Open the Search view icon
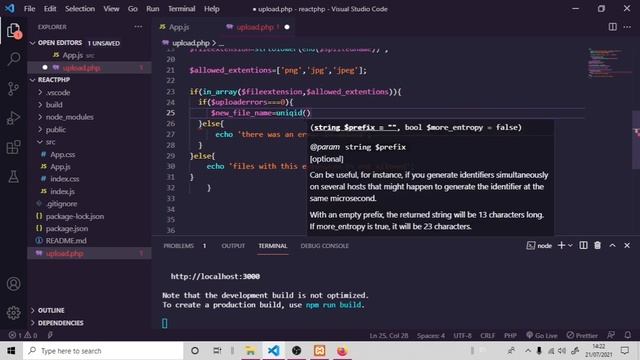 click(13, 59)
